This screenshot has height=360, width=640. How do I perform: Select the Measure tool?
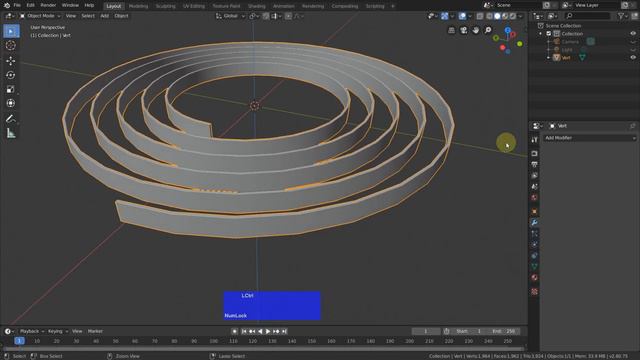(11, 133)
